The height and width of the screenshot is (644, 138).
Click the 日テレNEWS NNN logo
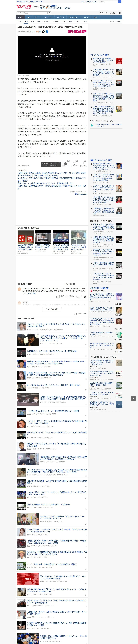tap(77, 32)
